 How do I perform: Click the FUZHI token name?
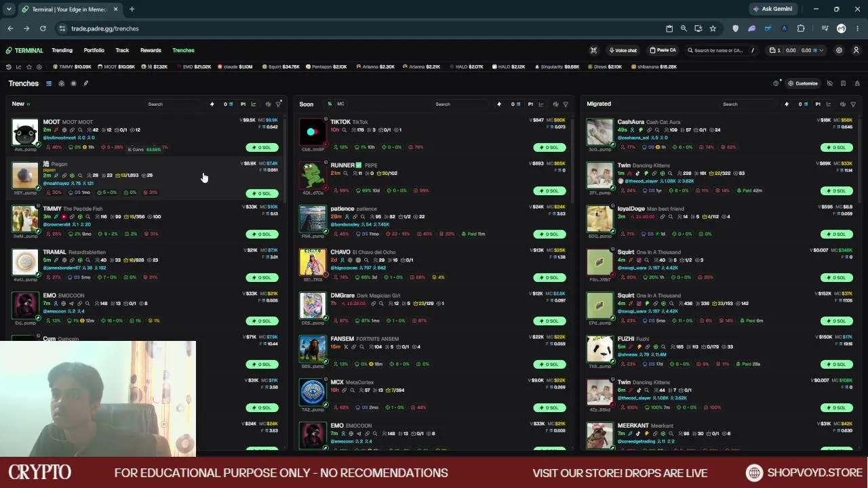pyautogui.click(x=626, y=339)
